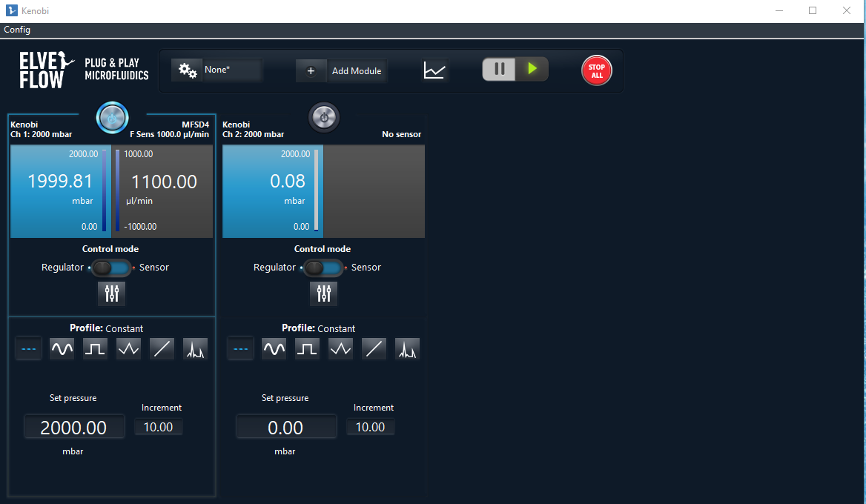Start playback with green play button
This screenshot has width=866, height=504.
click(x=532, y=69)
